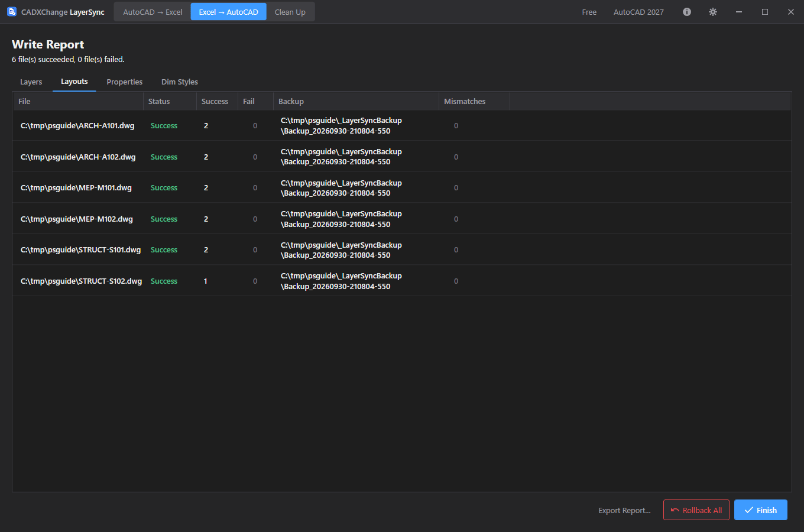Click the backup path for ARCH-A102.dwg
804x532 pixels.
[341, 157]
